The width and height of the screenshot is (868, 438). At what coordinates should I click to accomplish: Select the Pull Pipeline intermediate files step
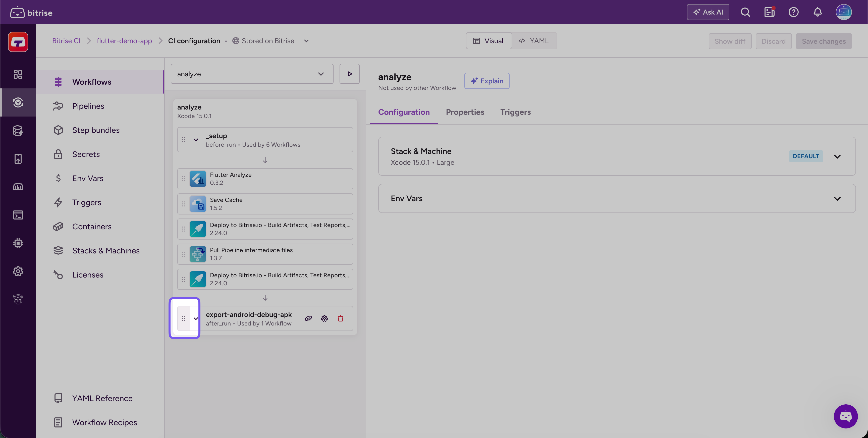click(265, 254)
